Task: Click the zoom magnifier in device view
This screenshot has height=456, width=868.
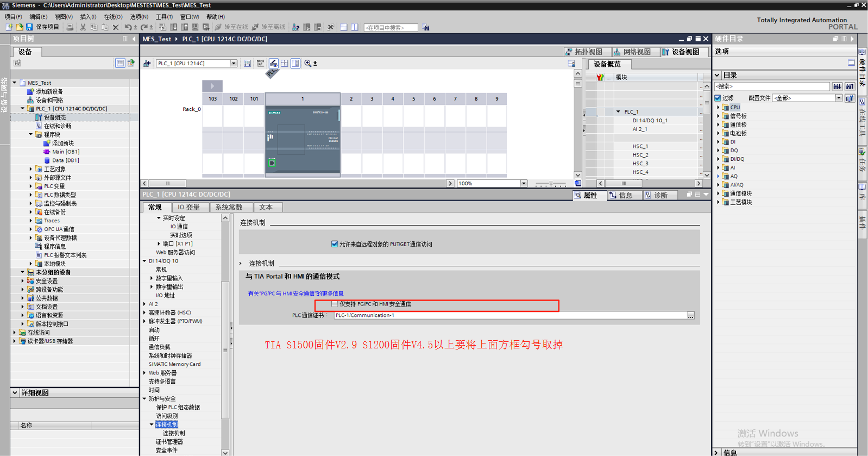Action: [x=308, y=64]
